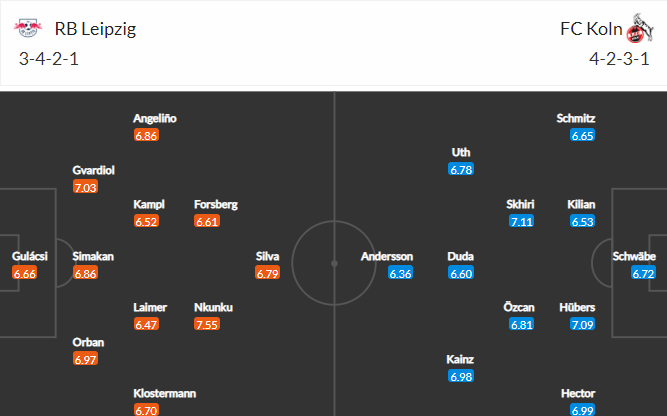Viewport: 667px width, 416px height.
Task: Click Klostermann's name on the pitch
Action: [165, 393]
